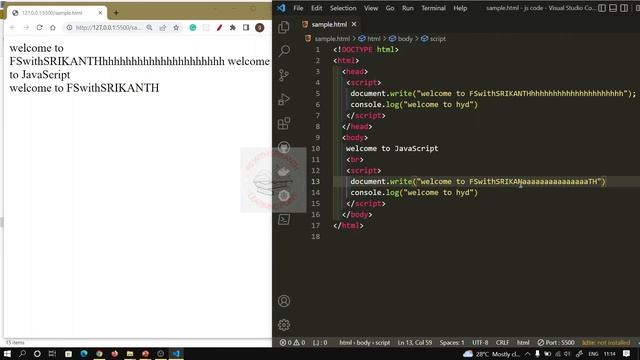Change file encoding UTF-8
The width and height of the screenshot is (640, 360).
(x=480, y=342)
